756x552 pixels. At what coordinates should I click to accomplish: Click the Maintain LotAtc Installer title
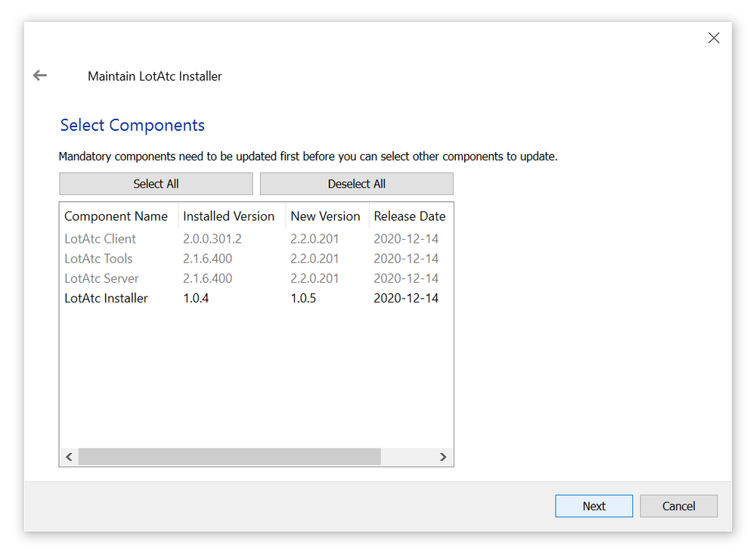coord(155,76)
